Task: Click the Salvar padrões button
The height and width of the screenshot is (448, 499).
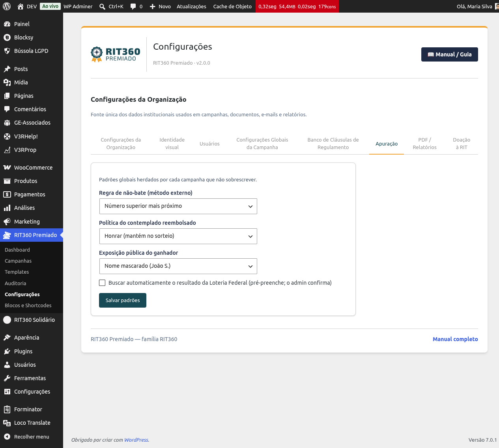Action: (123, 301)
